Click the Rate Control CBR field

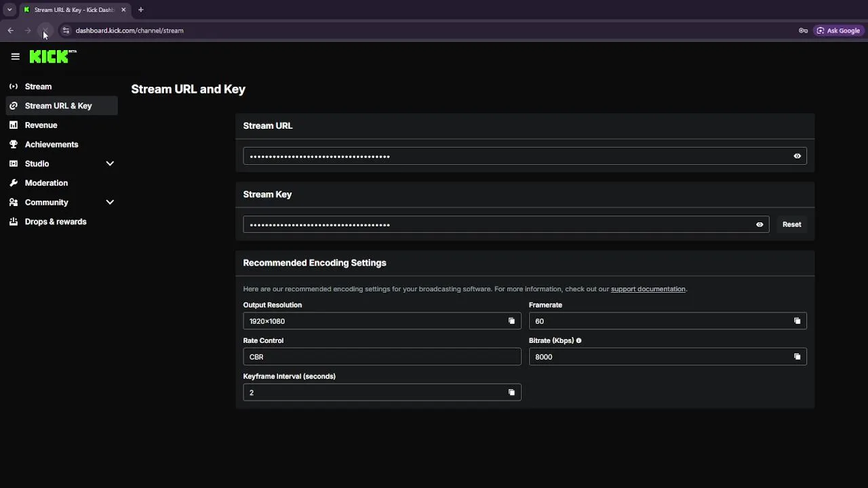(382, 357)
